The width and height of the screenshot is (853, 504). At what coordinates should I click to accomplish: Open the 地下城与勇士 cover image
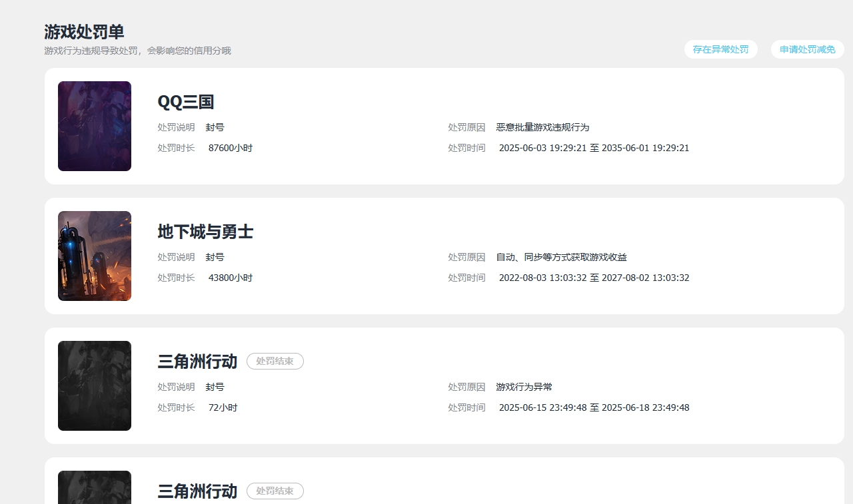(95, 256)
